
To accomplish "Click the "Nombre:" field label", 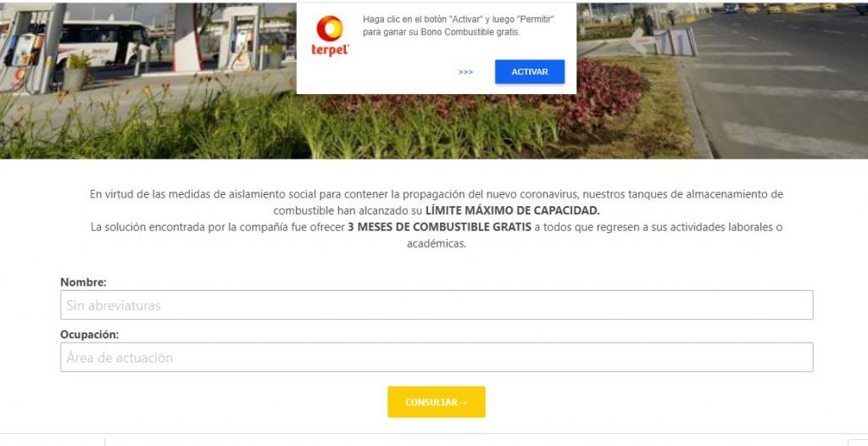I will 84,282.
